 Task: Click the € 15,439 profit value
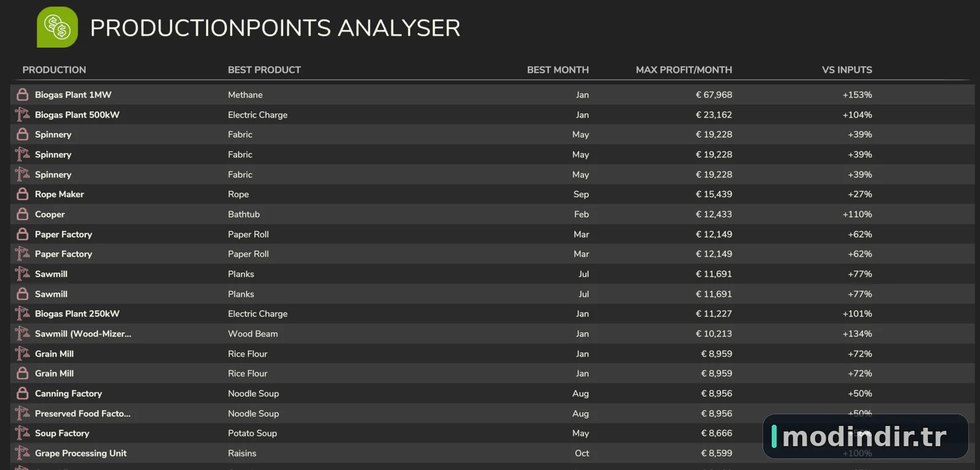[714, 194]
